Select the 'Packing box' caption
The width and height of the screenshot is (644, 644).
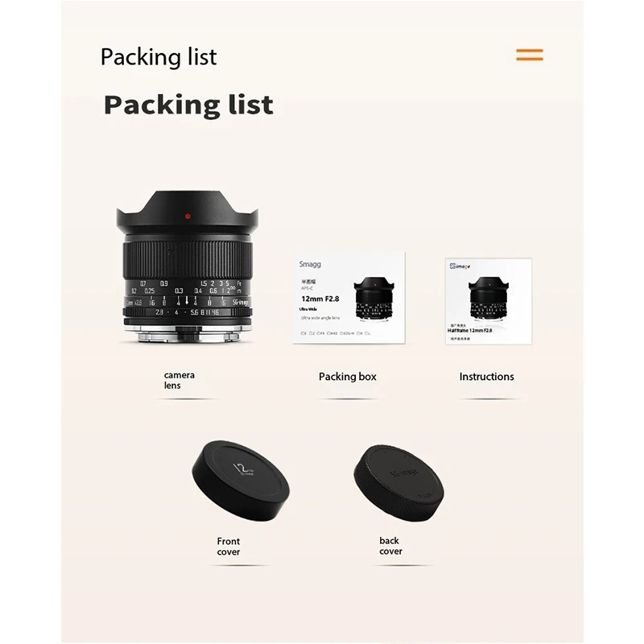[x=348, y=377]
